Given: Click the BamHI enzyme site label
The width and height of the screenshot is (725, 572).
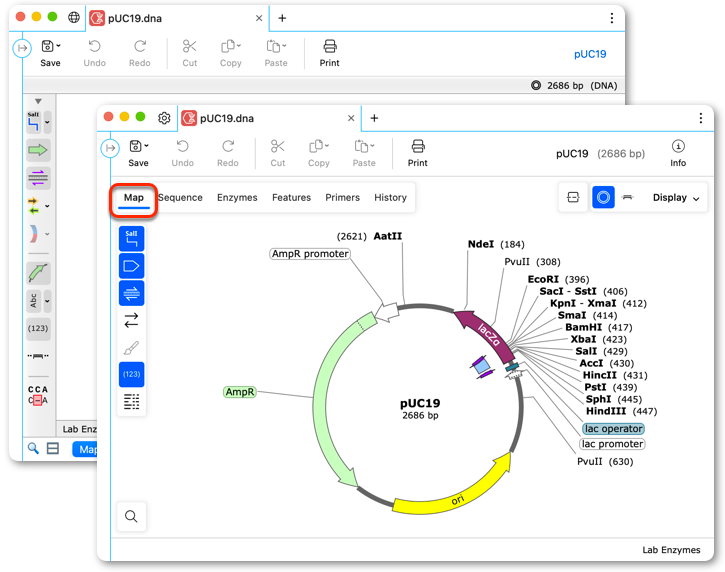Looking at the screenshot, I should click(x=584, y=327).
